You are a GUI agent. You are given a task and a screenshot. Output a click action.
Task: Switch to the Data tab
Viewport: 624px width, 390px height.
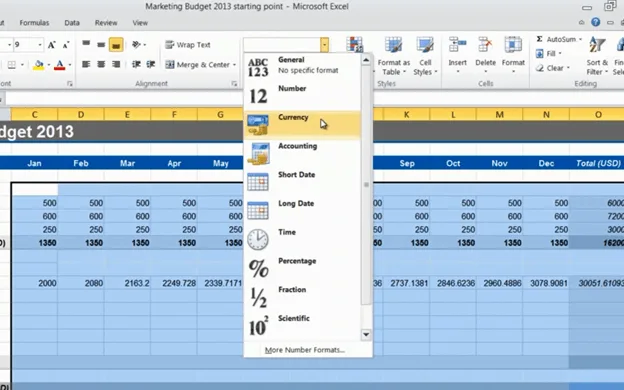(72, 23)
